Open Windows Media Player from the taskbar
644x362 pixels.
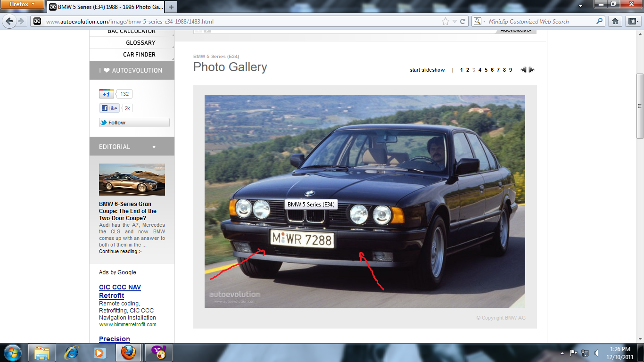click(99, 353)
